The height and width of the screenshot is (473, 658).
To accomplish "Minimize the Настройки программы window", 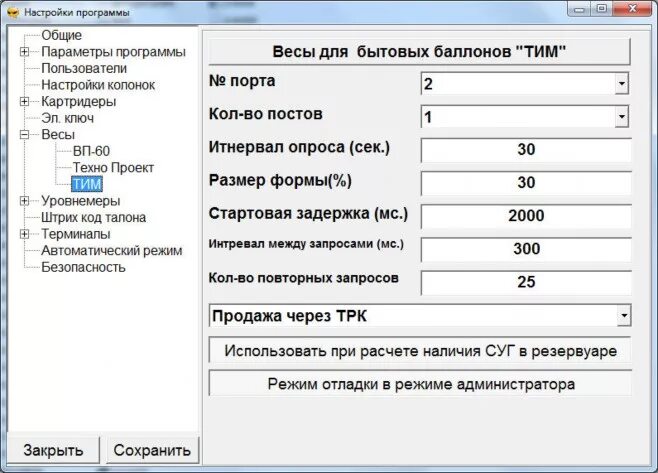I will point(580,9).
